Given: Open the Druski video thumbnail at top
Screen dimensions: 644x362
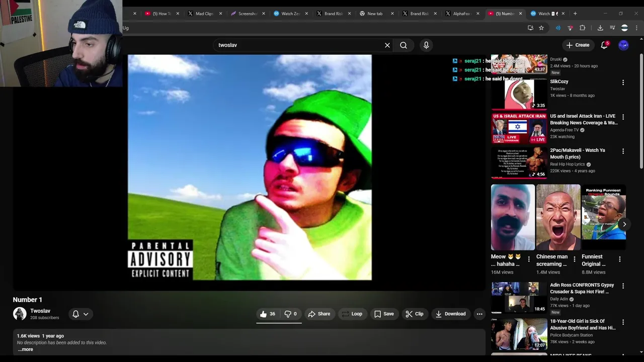Looking at the screenshot, I should click(519, 64).
